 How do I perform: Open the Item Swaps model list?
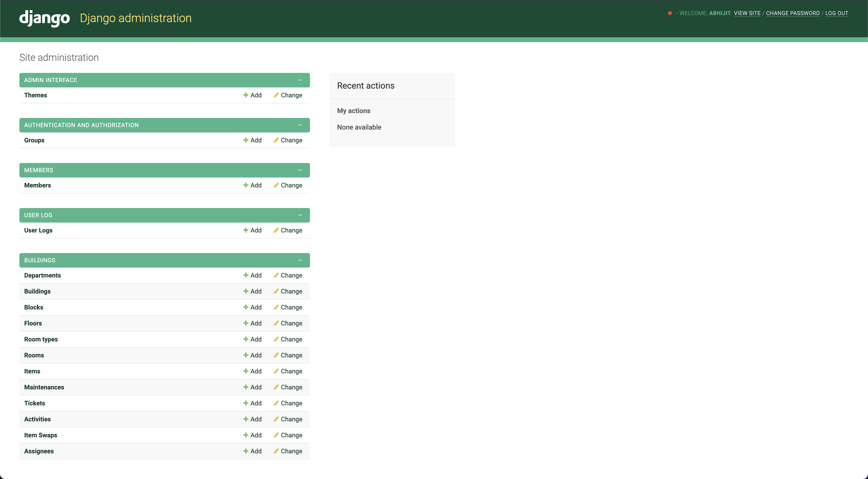coord(40,435)
